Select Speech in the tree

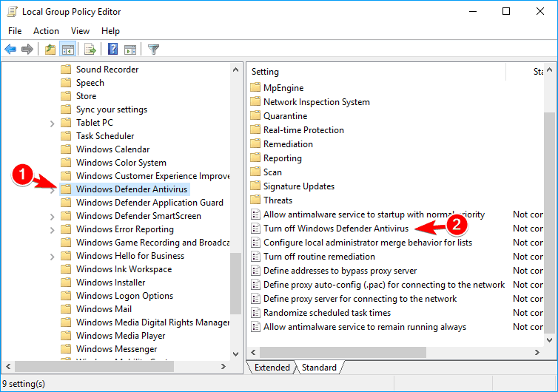click(x=90, y=83)
